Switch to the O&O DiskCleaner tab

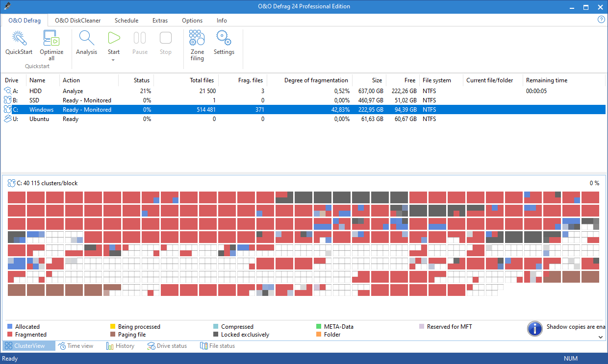[x=77, y=21]
